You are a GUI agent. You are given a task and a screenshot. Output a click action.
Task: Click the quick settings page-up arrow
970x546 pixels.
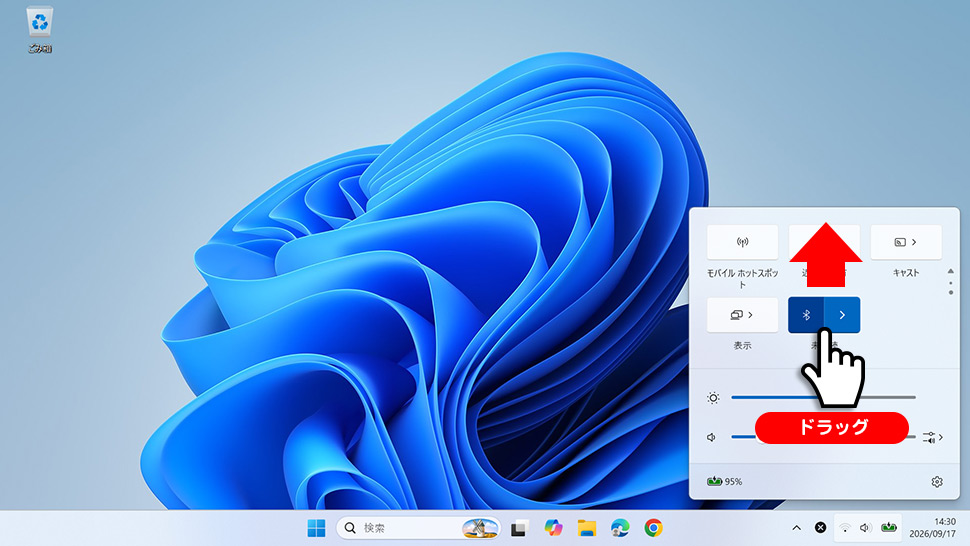point(951,271)
